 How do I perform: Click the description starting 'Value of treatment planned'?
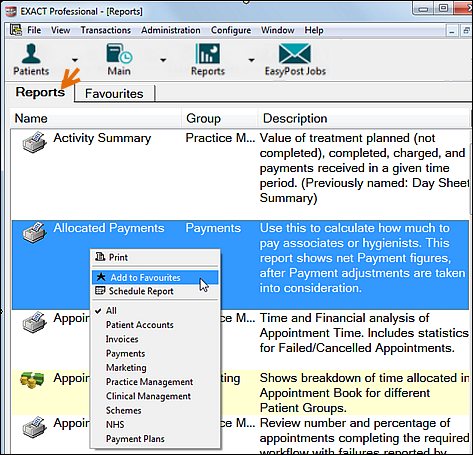364,168
